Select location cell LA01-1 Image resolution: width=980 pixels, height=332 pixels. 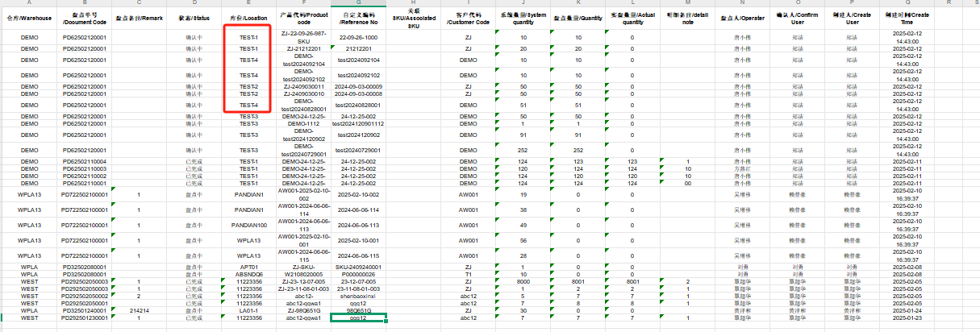248,310
